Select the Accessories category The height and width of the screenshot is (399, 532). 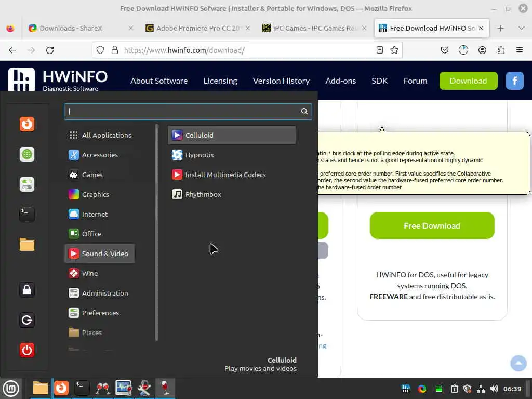100,155
